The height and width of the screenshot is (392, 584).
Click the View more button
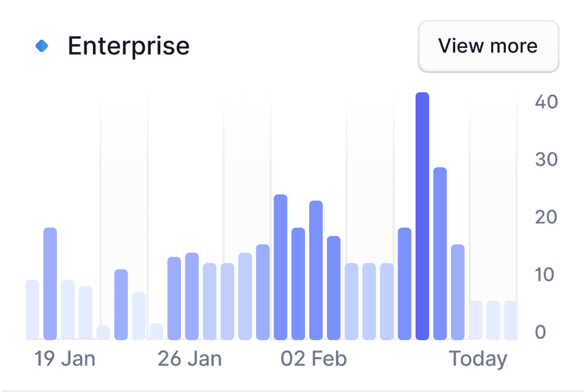(488, 46)
